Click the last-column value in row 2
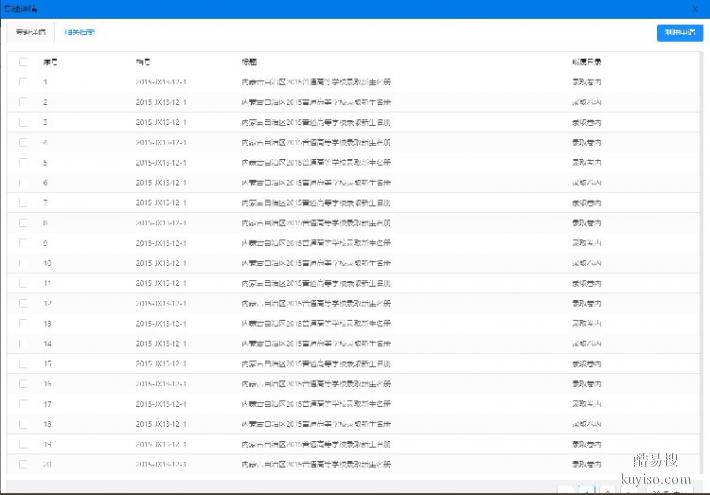 586,102
